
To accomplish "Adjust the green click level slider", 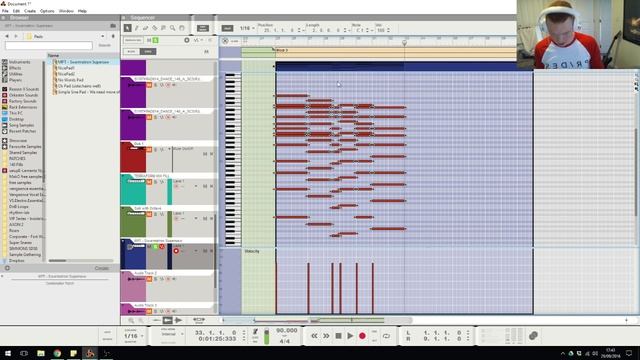I will coord(267,336).
